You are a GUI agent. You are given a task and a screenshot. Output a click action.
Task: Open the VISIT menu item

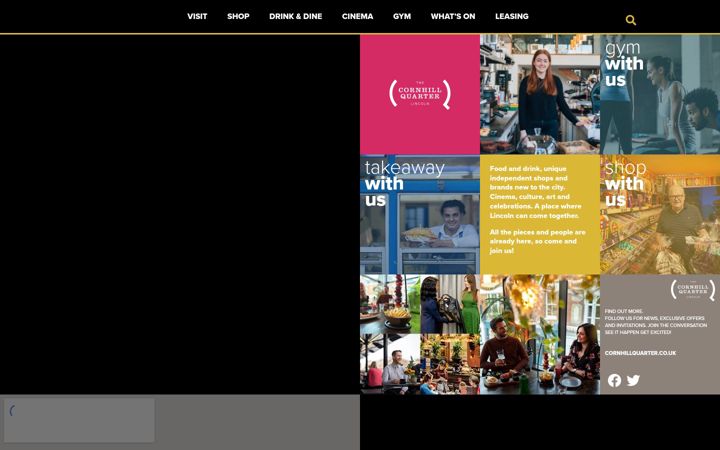coord(197,16)
